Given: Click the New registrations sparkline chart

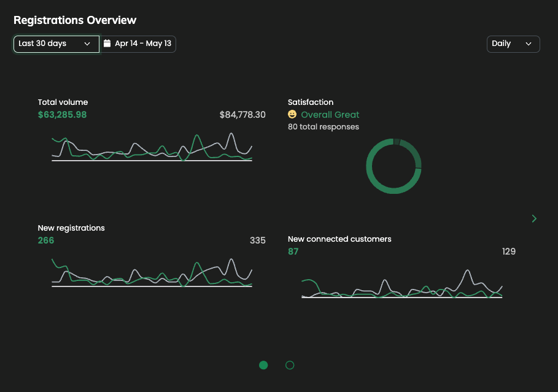Looking at the screenshot, I should pyautogui.click(x=151, y=273).
